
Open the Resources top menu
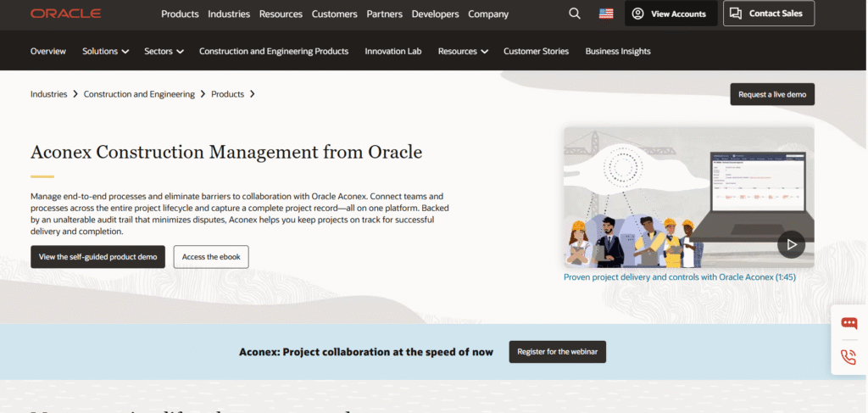point(281,14)
